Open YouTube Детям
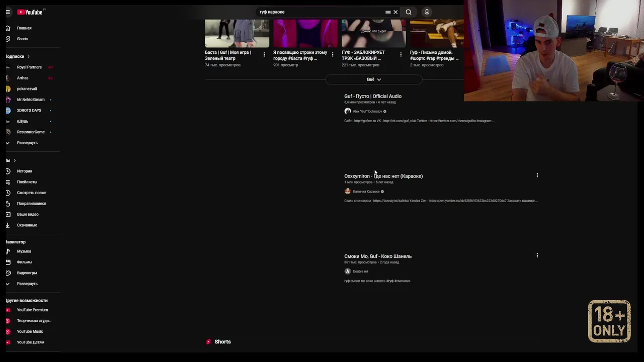644x362 pixels. coord(30,342)
